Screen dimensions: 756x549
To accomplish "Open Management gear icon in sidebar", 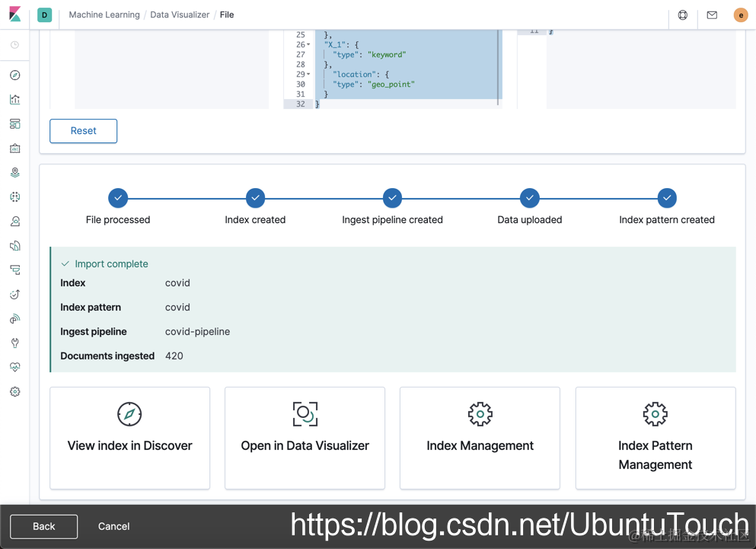I will (x=15, y=391).
